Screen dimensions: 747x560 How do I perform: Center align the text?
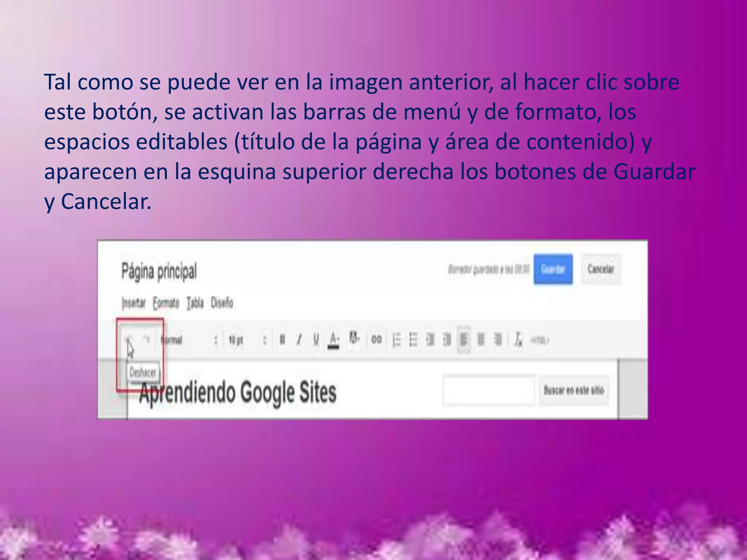click(481, 340)
